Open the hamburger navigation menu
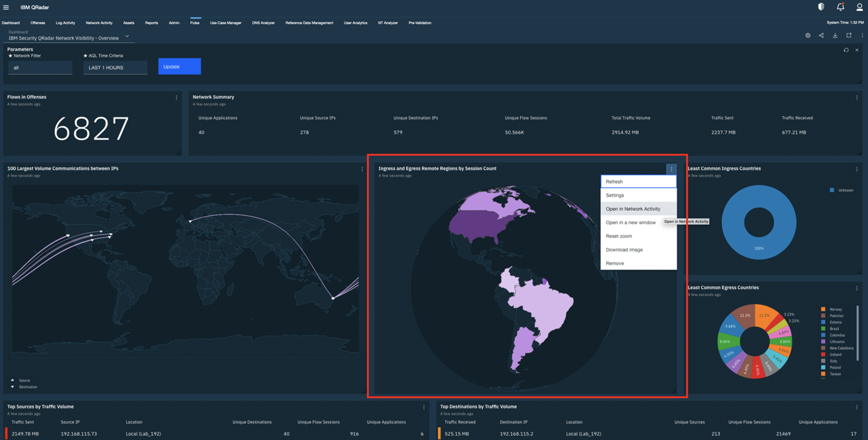 point(6,7)
